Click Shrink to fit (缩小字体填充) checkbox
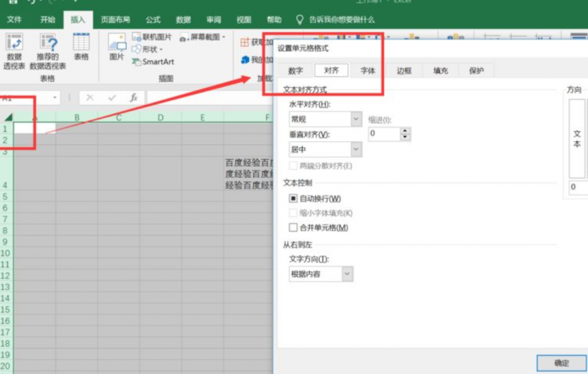This screenshot has height=374, width=588. (x=293, y=212)
